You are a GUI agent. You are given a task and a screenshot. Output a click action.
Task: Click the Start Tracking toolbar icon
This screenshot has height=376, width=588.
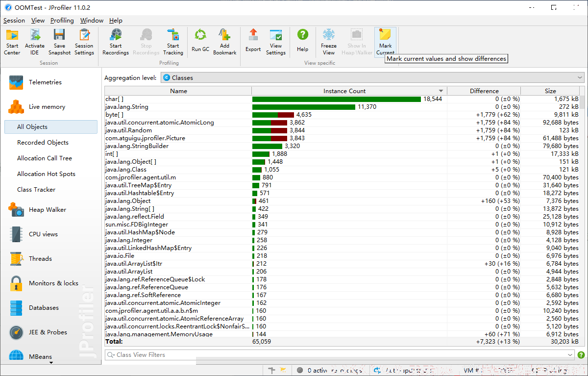(x=173, y=42)
